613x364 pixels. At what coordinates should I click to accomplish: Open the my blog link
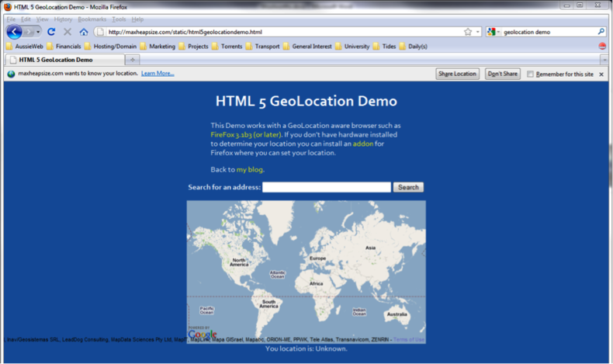click(249, 169)
